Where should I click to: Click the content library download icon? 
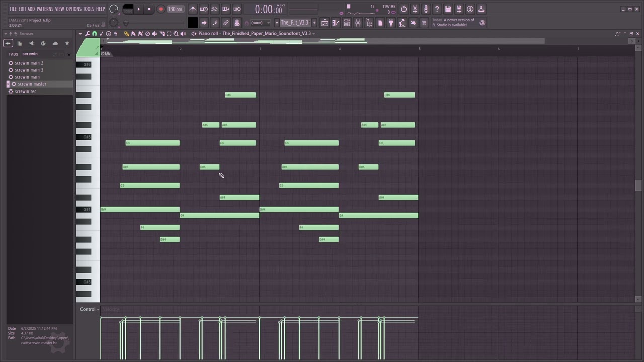(481, 9)
